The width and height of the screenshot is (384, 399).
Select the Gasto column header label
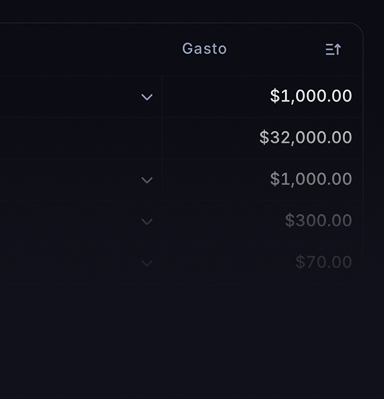(204, 49)
